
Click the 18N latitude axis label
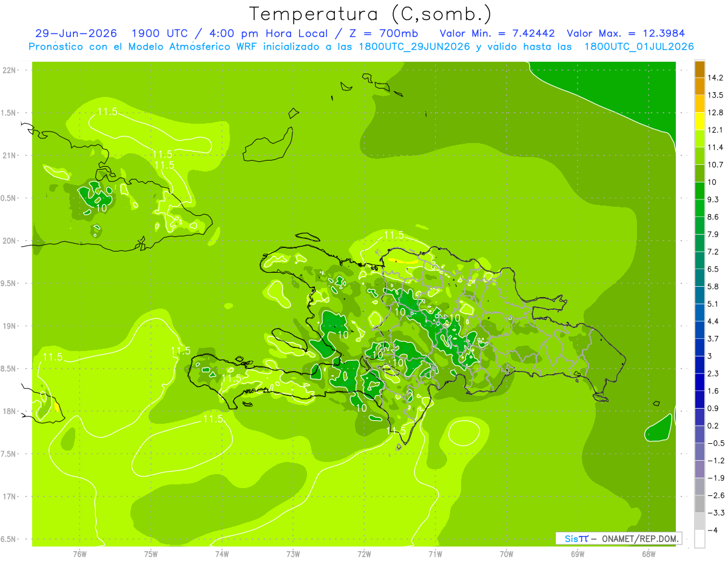tap(9, 411)
